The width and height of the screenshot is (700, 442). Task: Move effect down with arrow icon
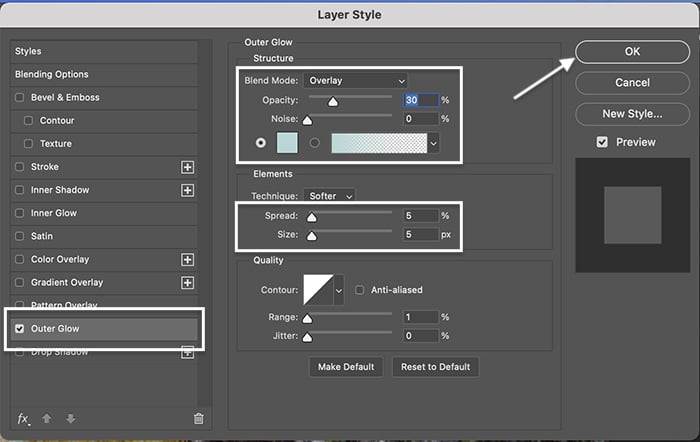coord(71,418)
